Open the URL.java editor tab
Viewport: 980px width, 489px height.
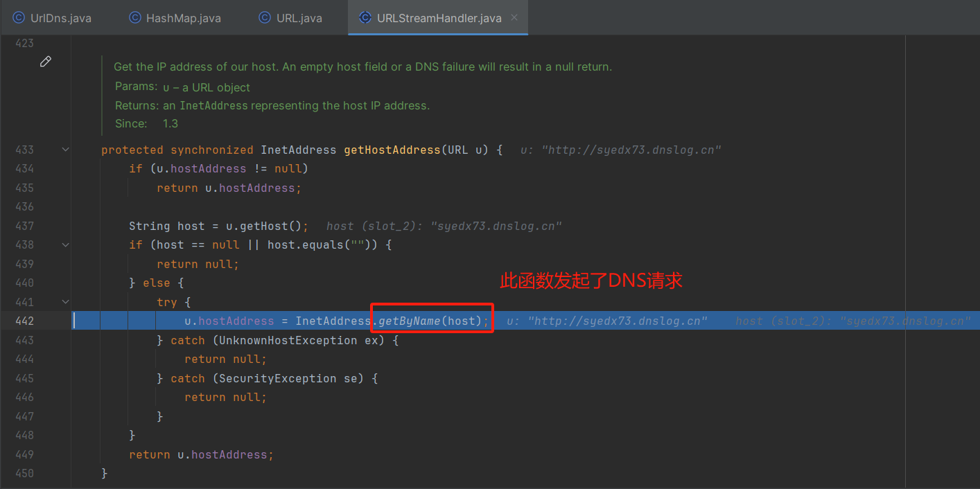tap(290, 18)
